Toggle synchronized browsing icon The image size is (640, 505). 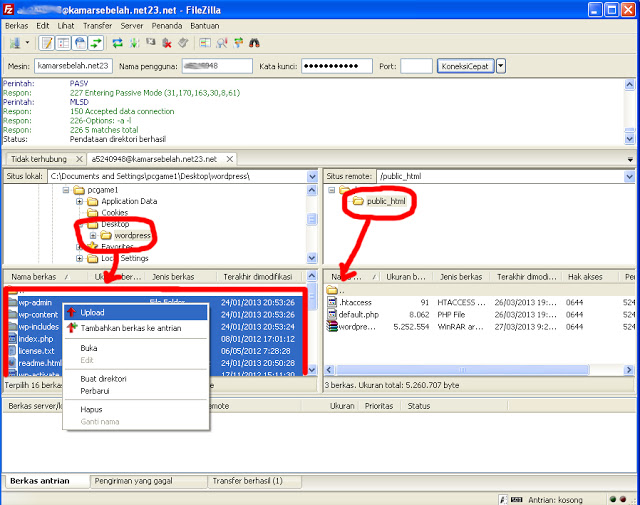tap(238, 43)
